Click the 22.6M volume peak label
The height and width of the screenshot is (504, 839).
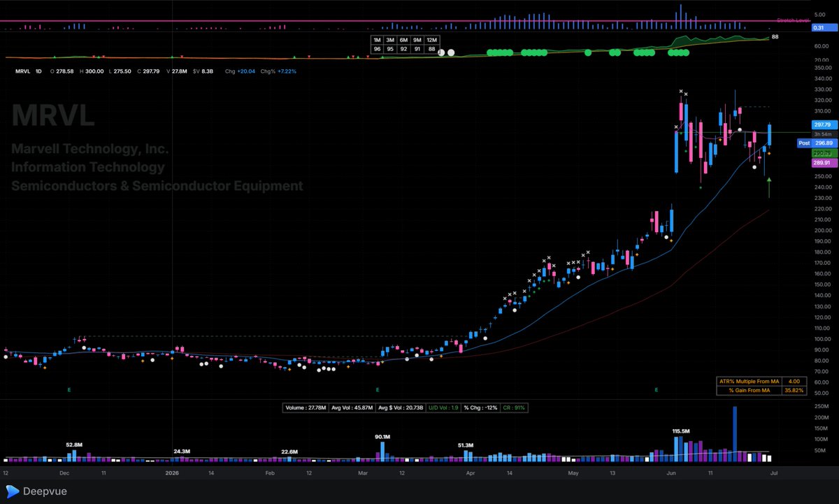point(290,452)
